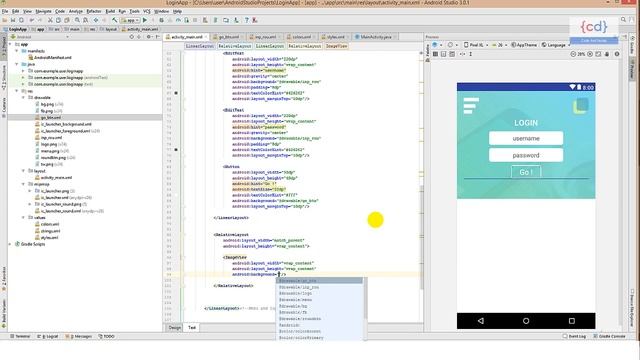
Task: Select logo.png in drawable folder
Action: (x=49, y=144)
